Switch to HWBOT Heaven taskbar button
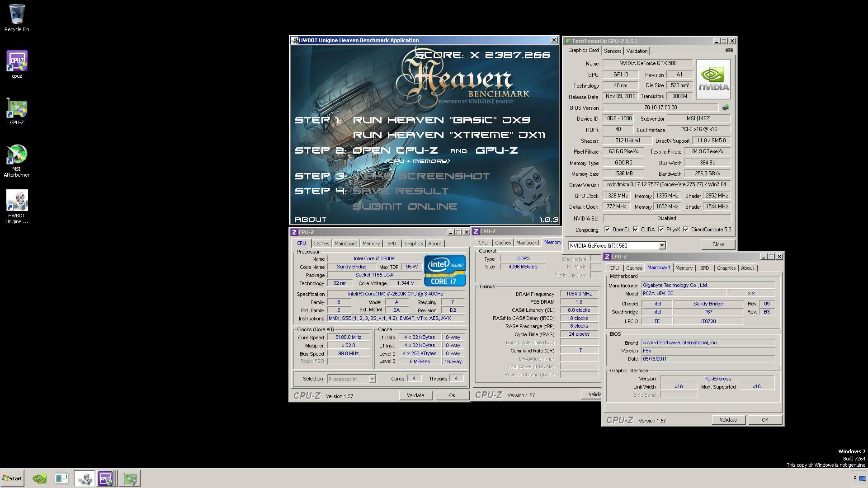 click(x=85, y=478)
